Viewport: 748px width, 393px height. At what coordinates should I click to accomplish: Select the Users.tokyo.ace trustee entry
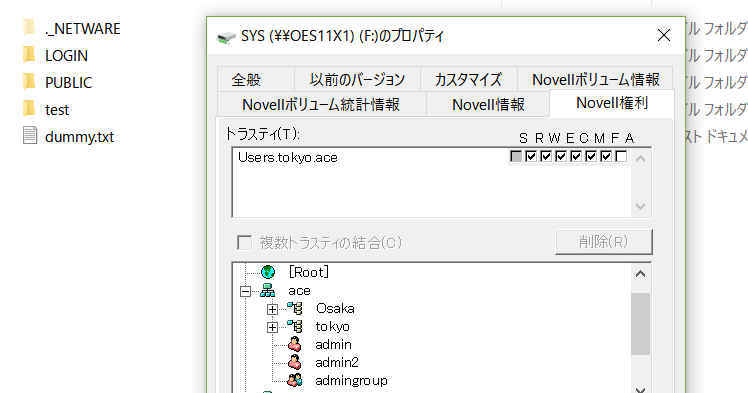(288, 157)
